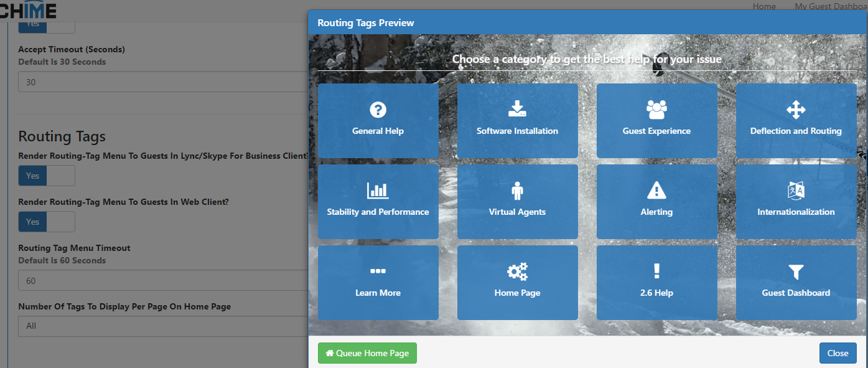Click the Chime logo

click(28, 11)
